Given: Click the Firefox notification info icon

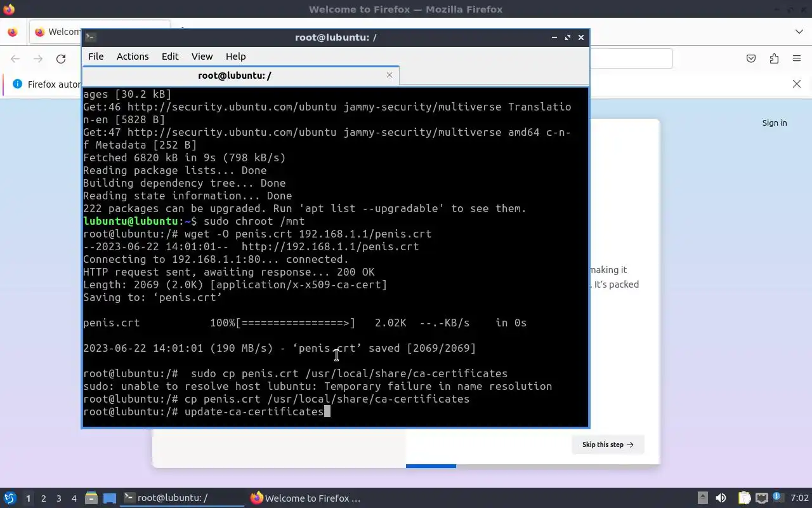Looking at the screenshot, I should [17, 84].
